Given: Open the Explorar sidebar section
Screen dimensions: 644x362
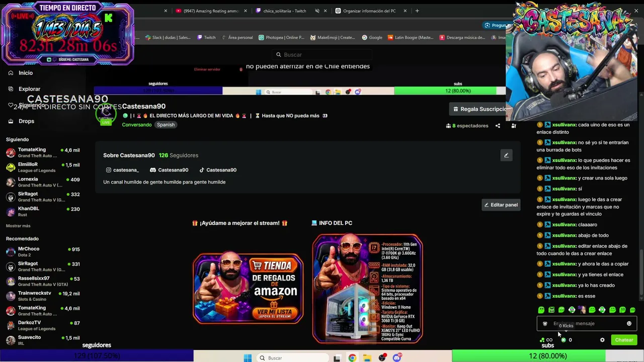Looking at the screenshot, I should click(x=29, y=89).
